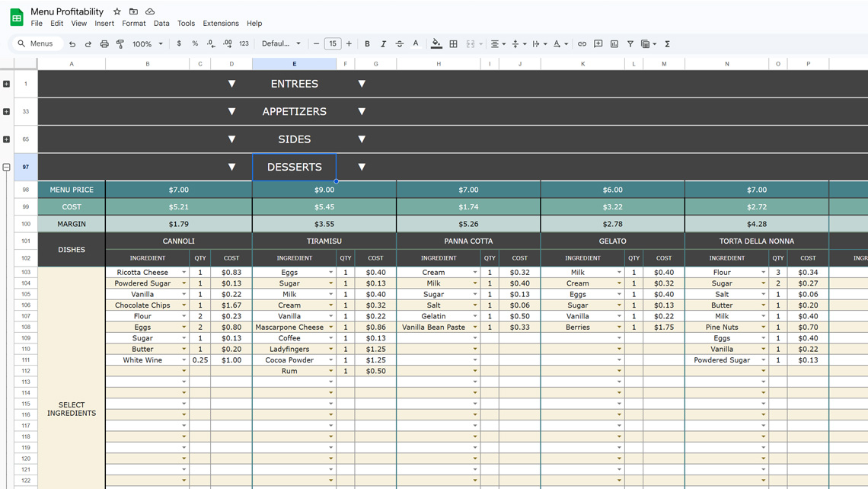Click the Insert chart icon
This screenshot has height=489, width=868.
[614, 43]
